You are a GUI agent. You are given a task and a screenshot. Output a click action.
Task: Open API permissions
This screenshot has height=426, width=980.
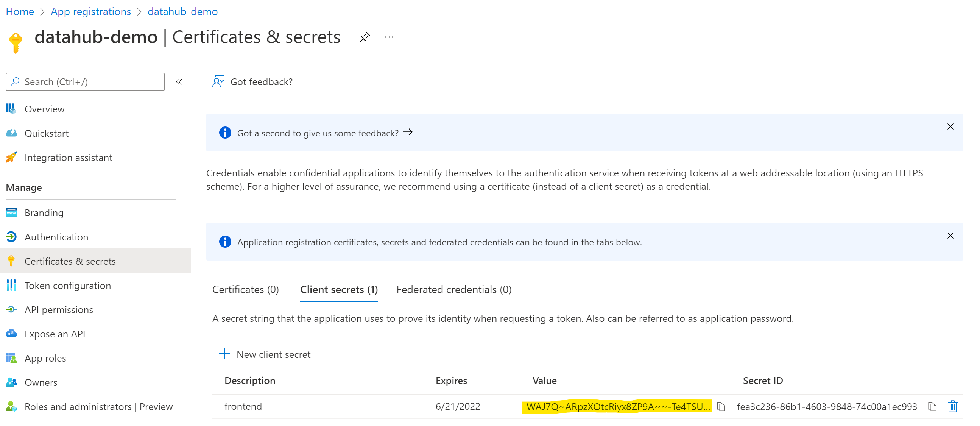pyautogui.click(x=59, y=309)
